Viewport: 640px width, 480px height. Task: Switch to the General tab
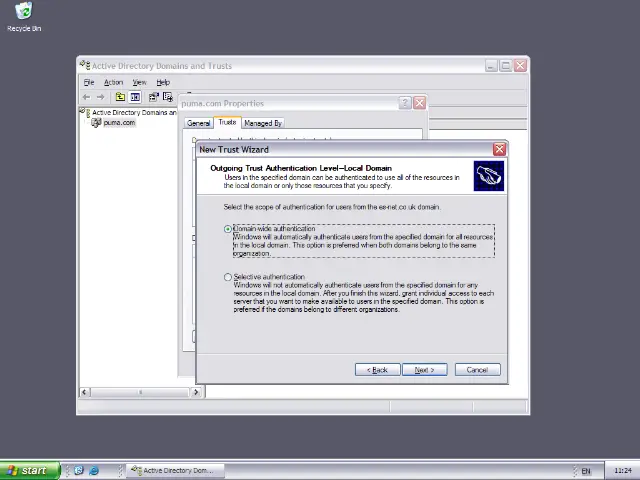point(198,123)
